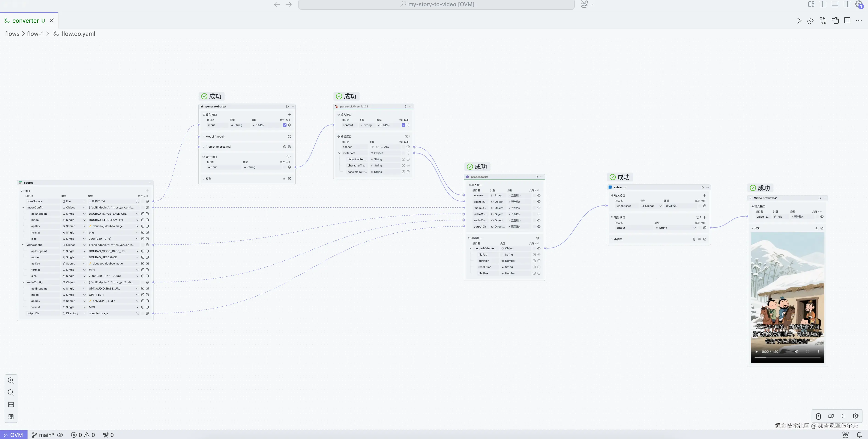
Task: Uncheck allow null on content input
Action: coord(403,125)
